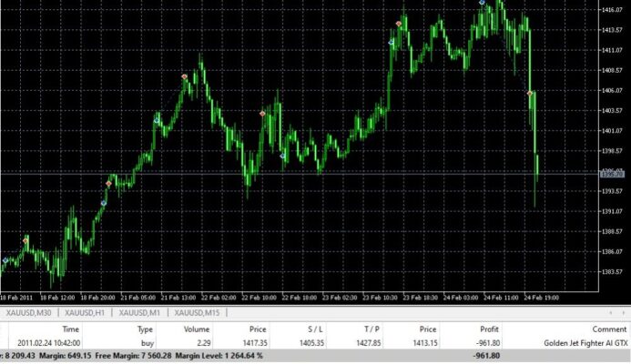Screen dimensions: 631x364
Task: Click the Comment column header
Action: point(608,329)
